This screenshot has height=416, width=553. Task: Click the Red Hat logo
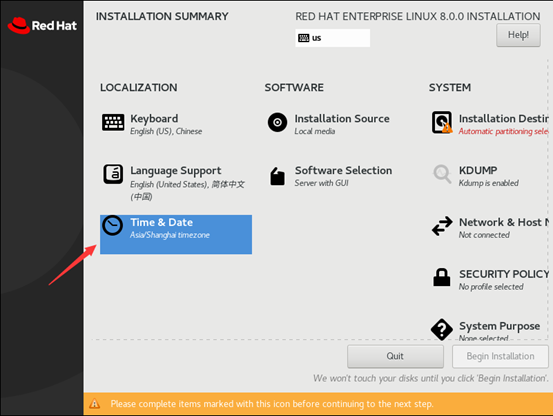pyautogui.click(x=42, y=25)
